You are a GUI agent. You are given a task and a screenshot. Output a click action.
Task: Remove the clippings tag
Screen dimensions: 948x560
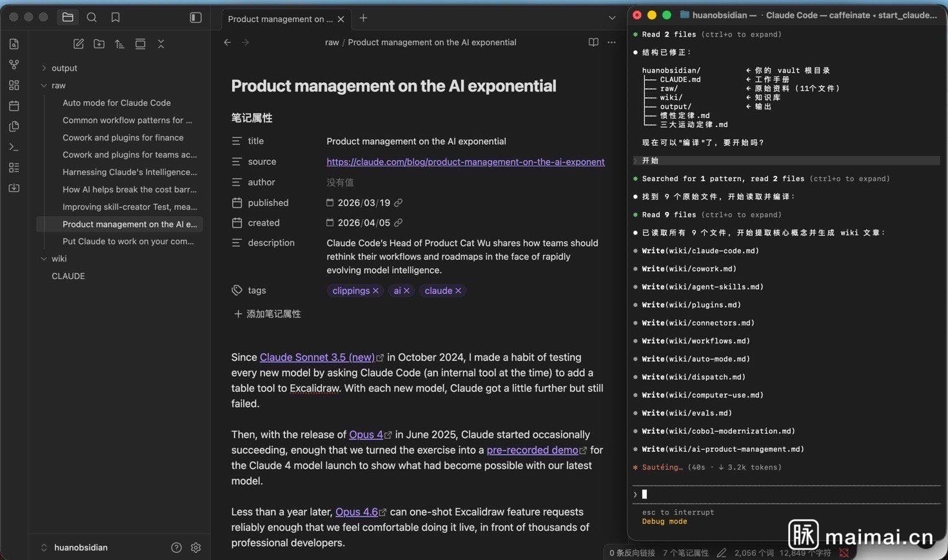[376, 291]
